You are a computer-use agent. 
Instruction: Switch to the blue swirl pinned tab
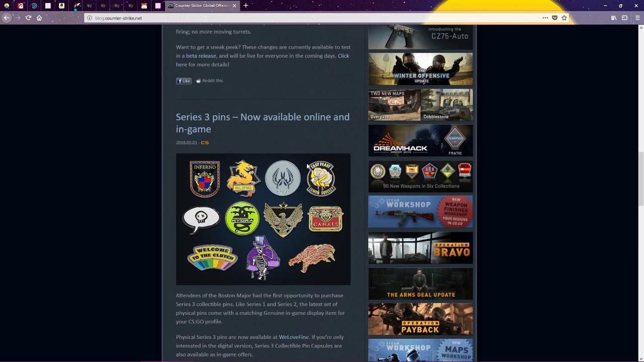[34, 6]
